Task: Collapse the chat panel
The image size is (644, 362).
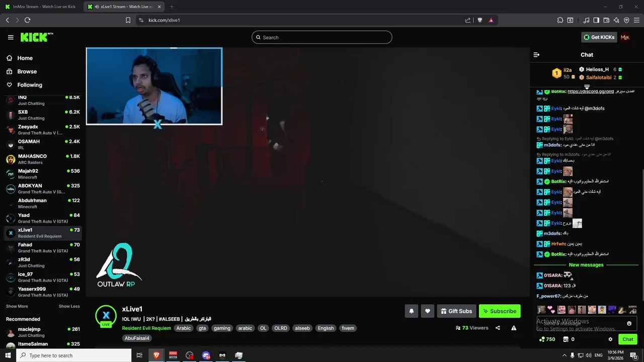Action: click(x=536, y=55)
